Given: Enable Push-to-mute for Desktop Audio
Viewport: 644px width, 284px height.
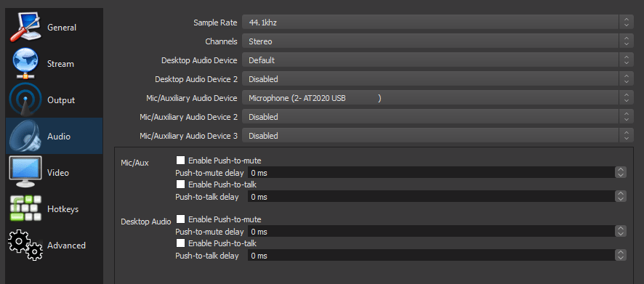Looking at the screenshot, I should click(x=180, y=219).
